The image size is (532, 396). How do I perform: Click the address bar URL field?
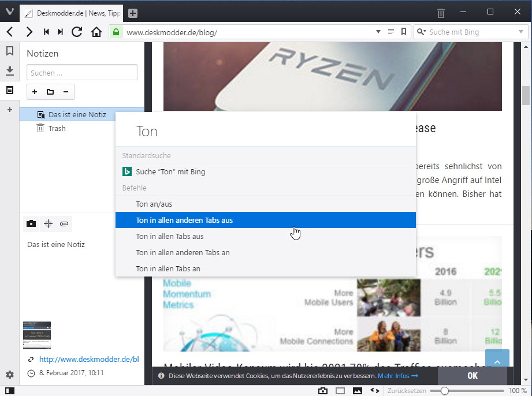tap(250, 32)
